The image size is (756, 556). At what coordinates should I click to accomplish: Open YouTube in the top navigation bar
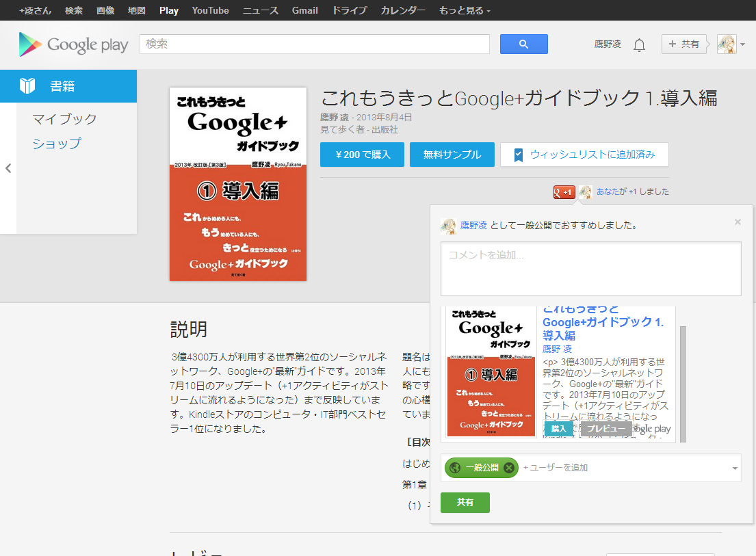210,10
